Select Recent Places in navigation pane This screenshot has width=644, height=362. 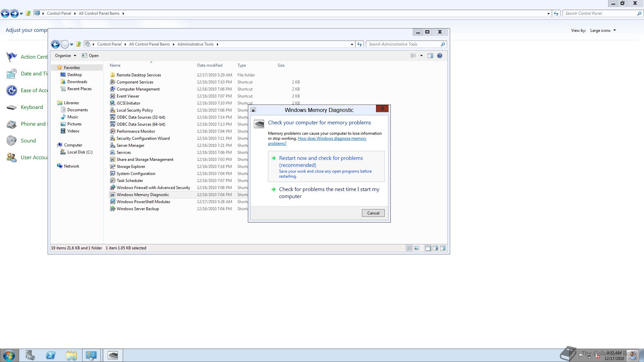coord(79,89)
